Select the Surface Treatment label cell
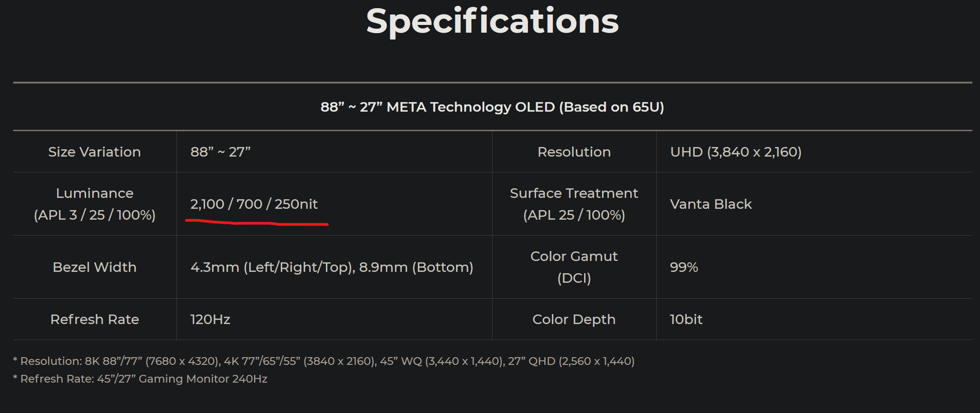980x413 pixels. click(574, 204)
